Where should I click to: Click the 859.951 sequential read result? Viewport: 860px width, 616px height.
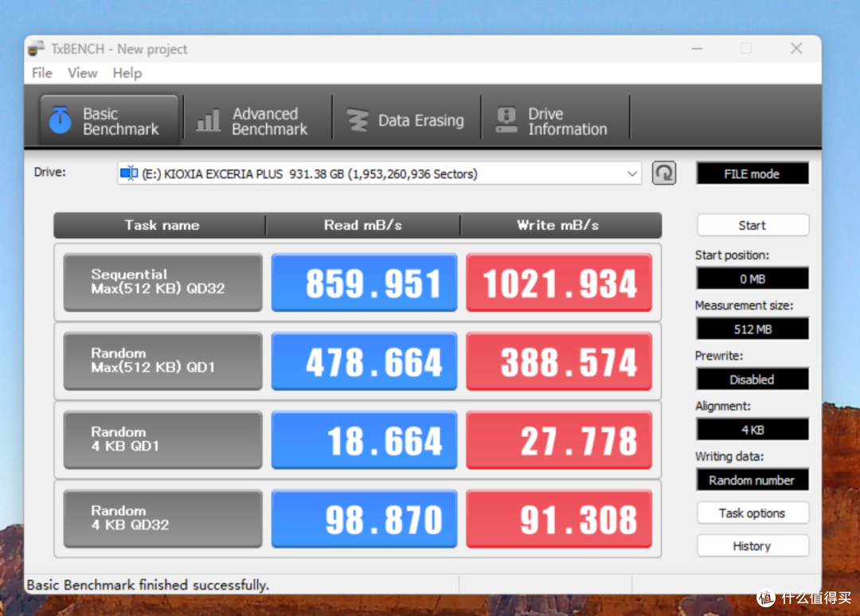coord(364,283)
